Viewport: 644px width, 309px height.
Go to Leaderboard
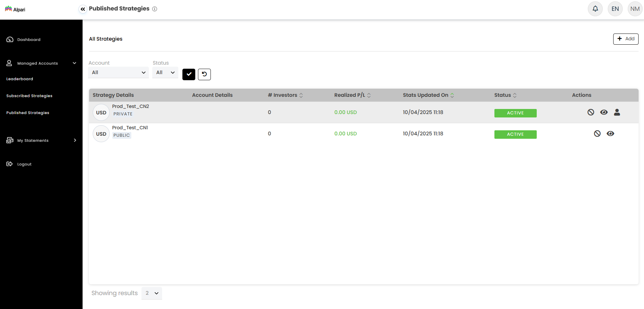[x=20, y=79]
